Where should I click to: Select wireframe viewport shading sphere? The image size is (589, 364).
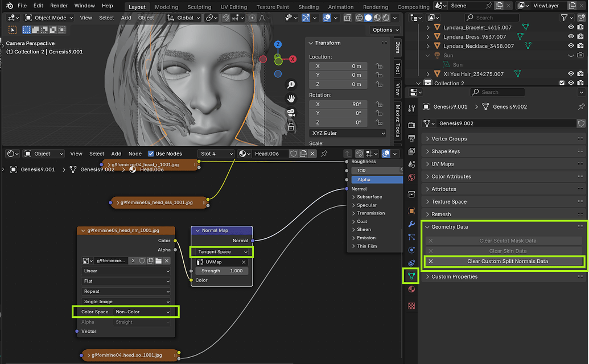[359, 18]
